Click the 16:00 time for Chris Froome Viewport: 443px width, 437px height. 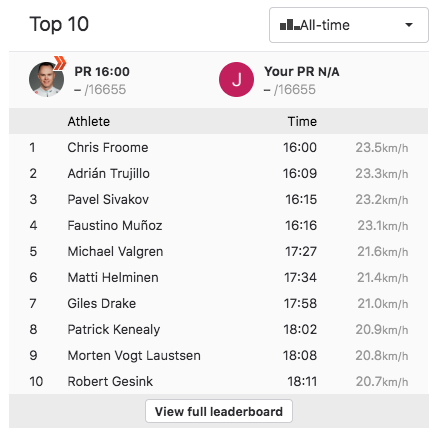click(x=300, y=147)
